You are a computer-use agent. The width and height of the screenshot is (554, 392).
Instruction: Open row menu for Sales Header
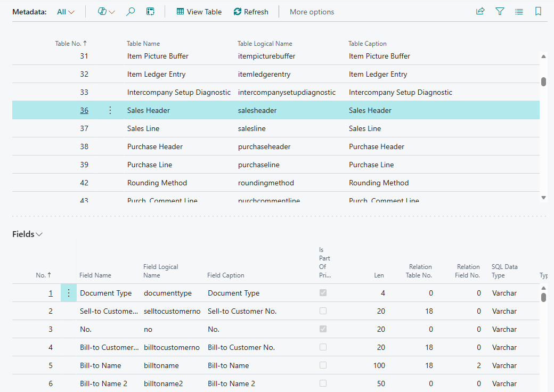(110, 110)
